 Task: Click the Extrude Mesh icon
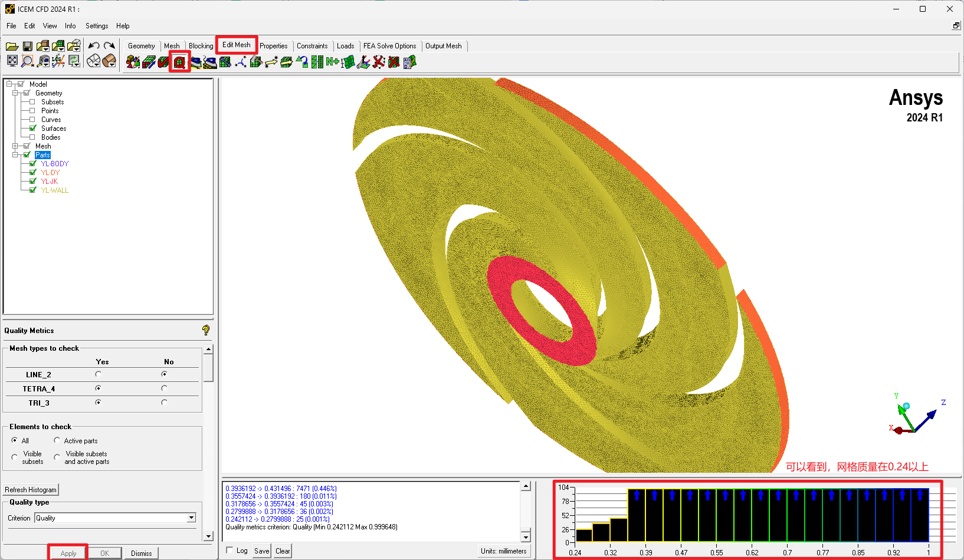[x=149, y=62]
